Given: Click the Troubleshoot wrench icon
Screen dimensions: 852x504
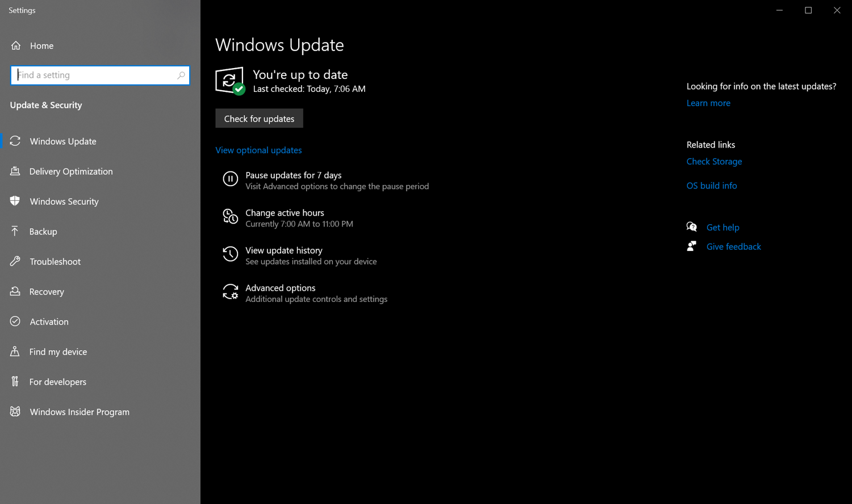Looking at the screenshot, I should point(15,261).
